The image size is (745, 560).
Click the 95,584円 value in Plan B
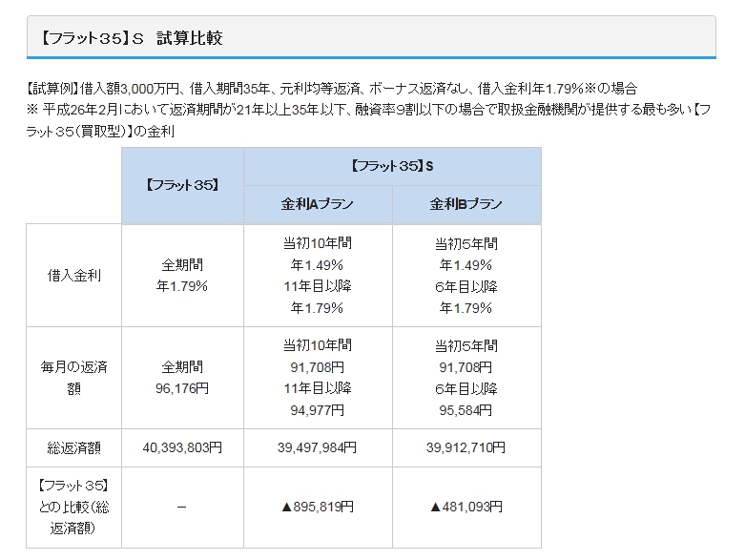point(466,411)
